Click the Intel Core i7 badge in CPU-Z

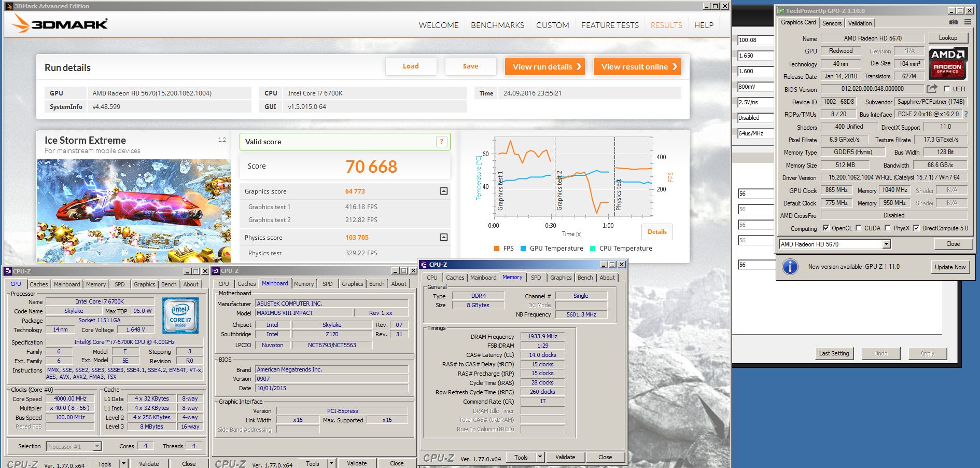pos(180,315)
